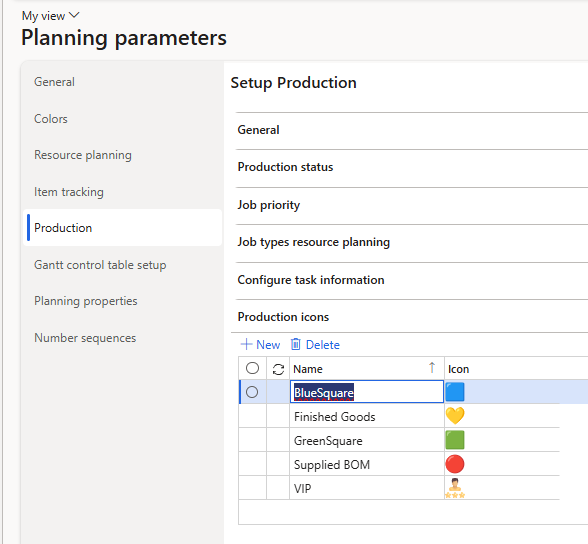588x544 pixels.
Task: Click the red circle icon
Action: point(454,464)
